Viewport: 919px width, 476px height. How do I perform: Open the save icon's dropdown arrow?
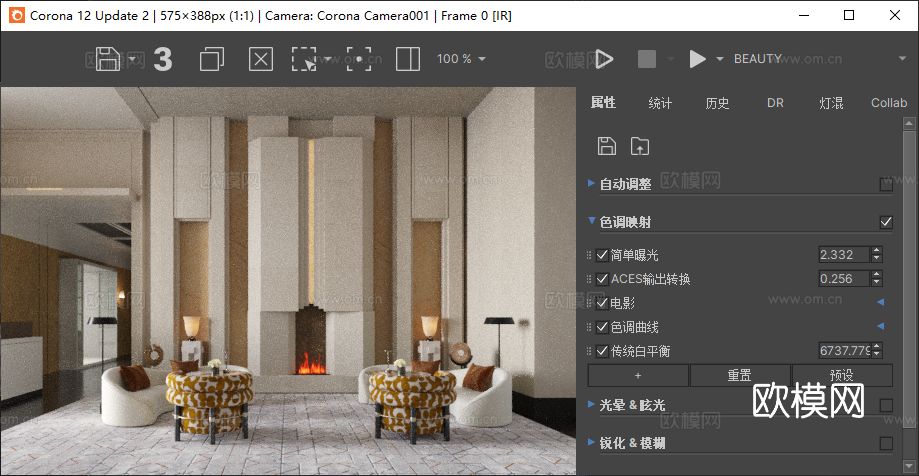tap(132, 59)
